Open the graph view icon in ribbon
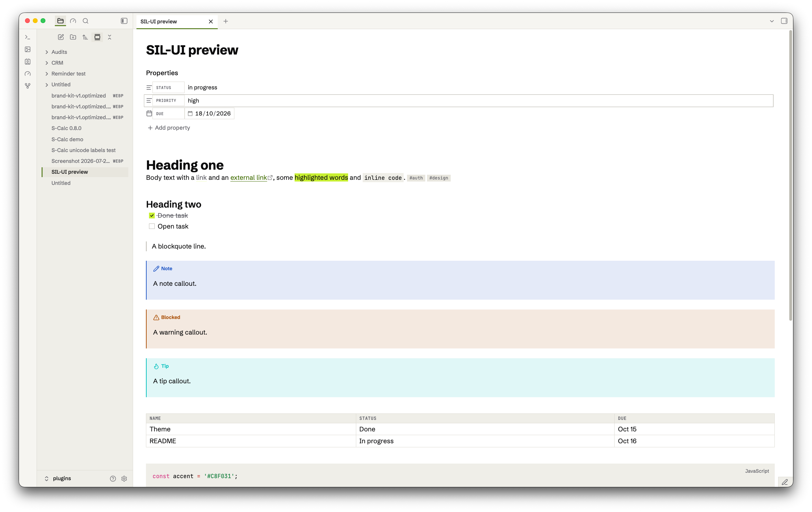The width and height of the screenshot is (812, 512). point(28,86)
